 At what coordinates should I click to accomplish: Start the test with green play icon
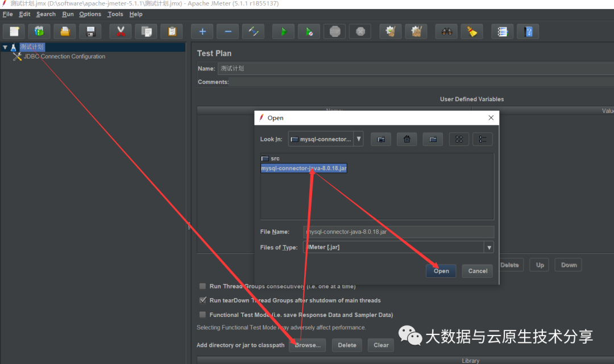(284, 32)
